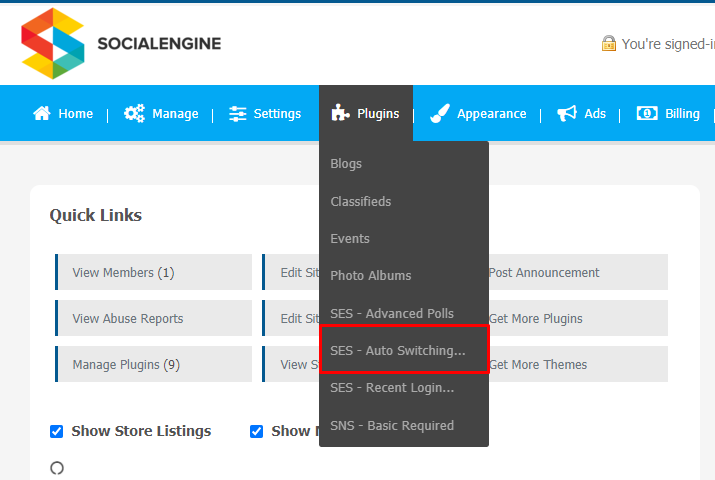Click the Show Store Listings label

point(141,431)
